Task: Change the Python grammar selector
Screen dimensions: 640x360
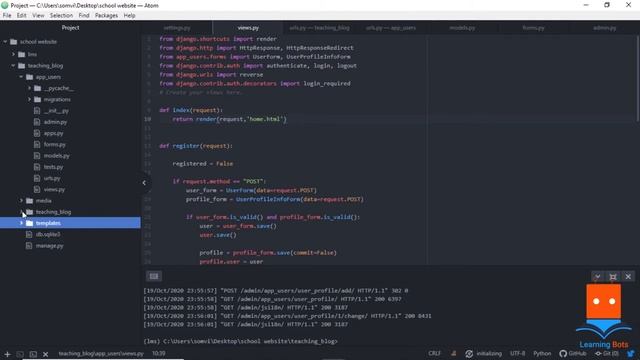Action: [x=542, y=353]
